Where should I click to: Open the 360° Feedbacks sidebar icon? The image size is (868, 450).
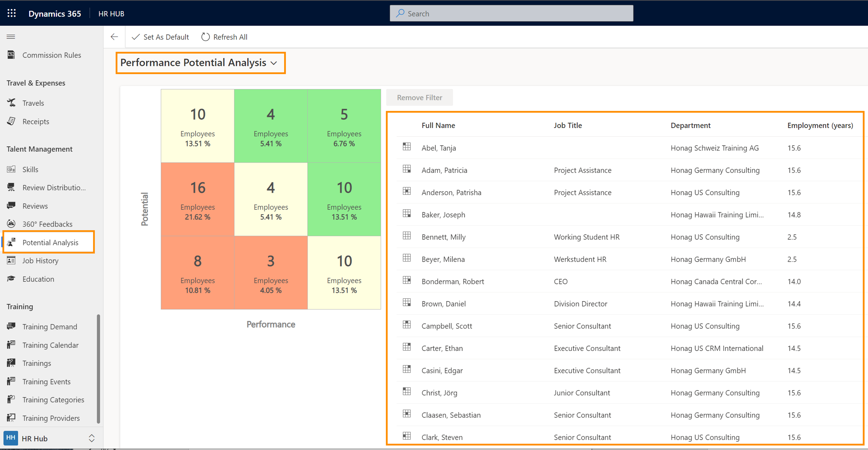point(11,224)
